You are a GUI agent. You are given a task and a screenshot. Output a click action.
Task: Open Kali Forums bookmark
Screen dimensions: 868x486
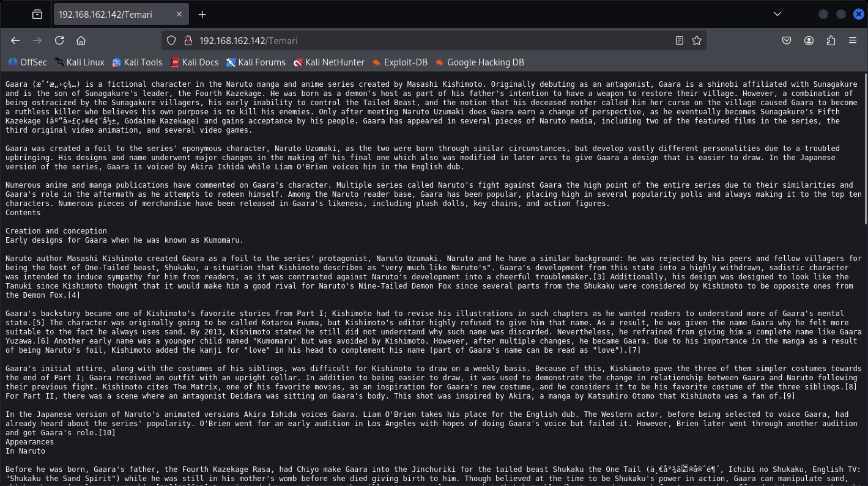click(x=256, y=62)
